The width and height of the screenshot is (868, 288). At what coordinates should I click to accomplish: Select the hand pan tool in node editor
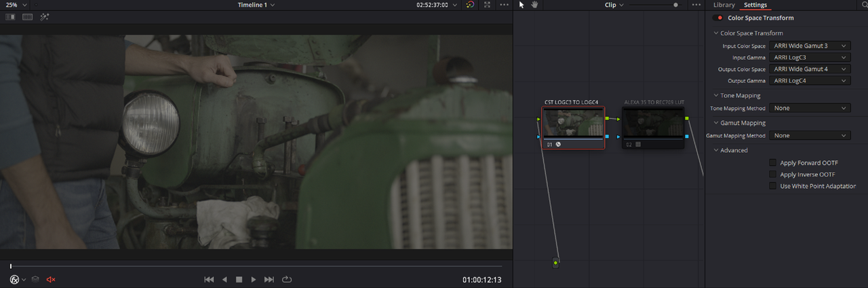tap(534, 5)
